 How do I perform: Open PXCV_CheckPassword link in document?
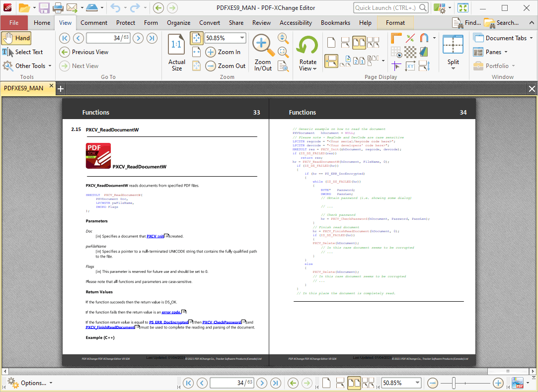[x=222, y=322]
